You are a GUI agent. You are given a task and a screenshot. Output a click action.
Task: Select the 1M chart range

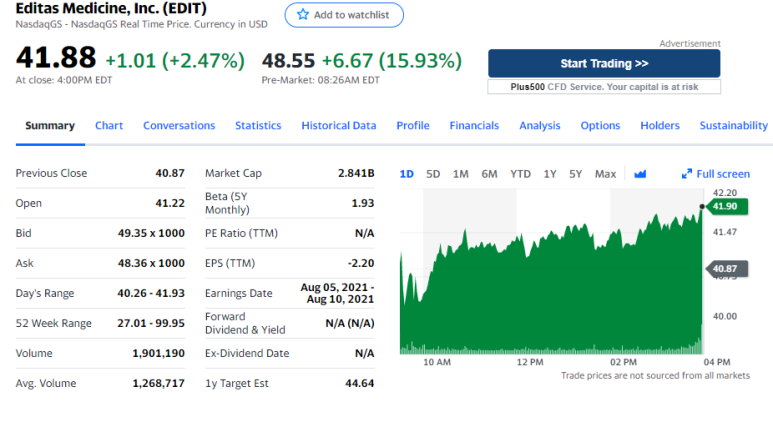pyautogui.click(x=460, y=174)
